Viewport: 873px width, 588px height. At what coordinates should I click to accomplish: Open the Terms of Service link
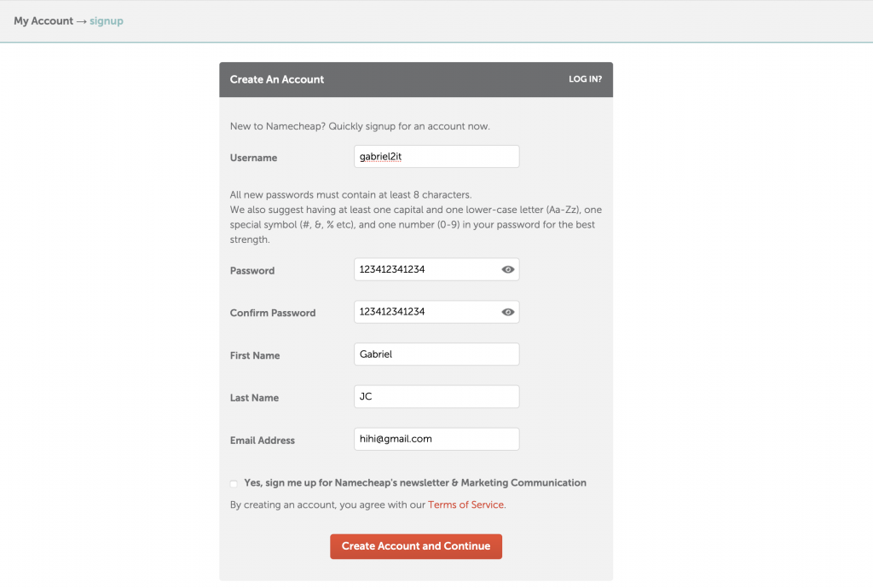tap(465, 504)
